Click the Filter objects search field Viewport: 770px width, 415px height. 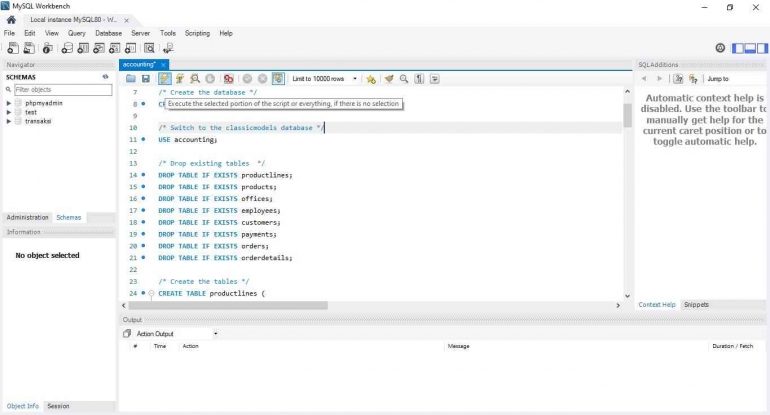[x=63, y=89]
